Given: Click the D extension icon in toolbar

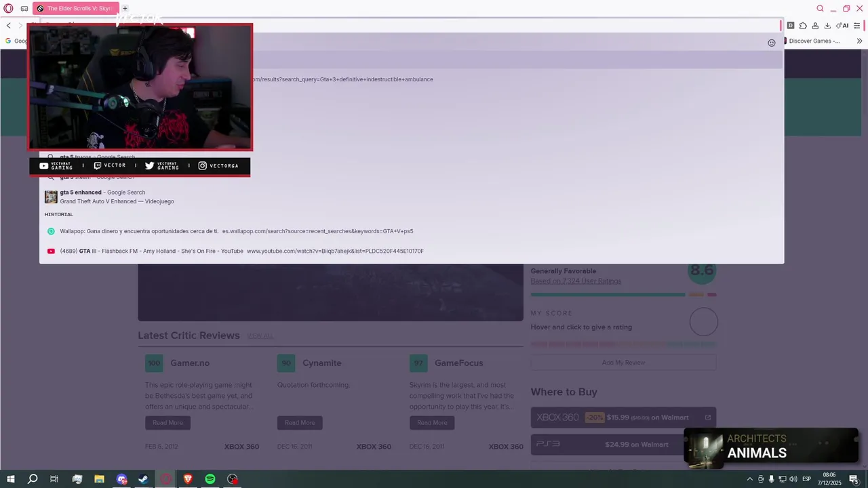Looking at the screenshot, I should [x=791, y=26].
